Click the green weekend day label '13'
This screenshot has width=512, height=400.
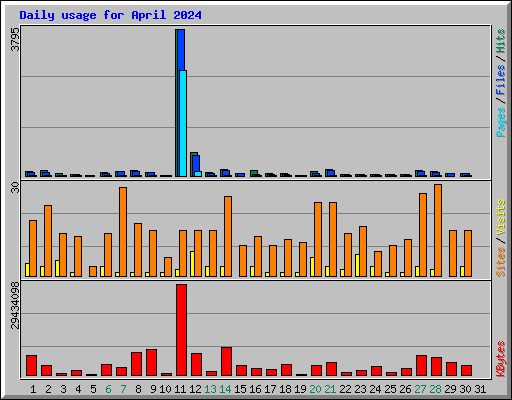210,389
